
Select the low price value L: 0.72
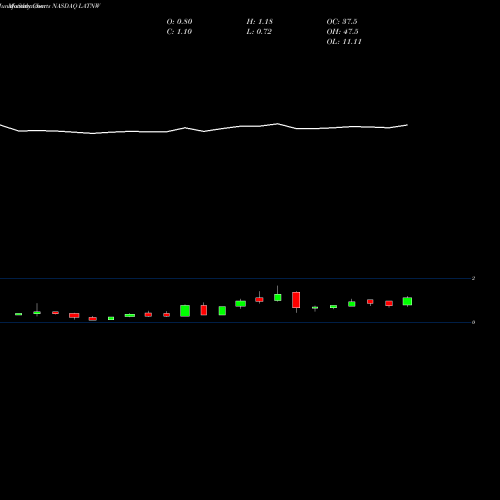[259, 32]
